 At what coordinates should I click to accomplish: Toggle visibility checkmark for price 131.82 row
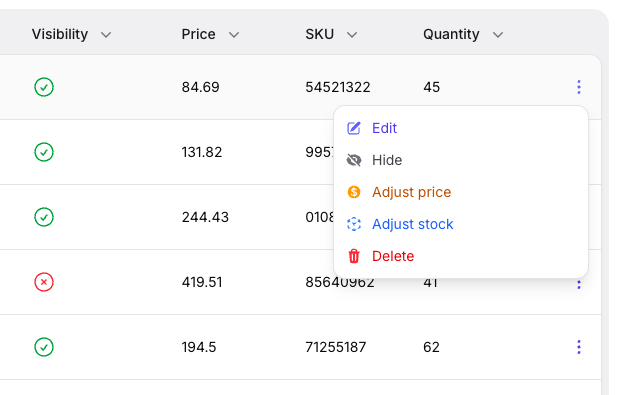(x=44, y=152)
